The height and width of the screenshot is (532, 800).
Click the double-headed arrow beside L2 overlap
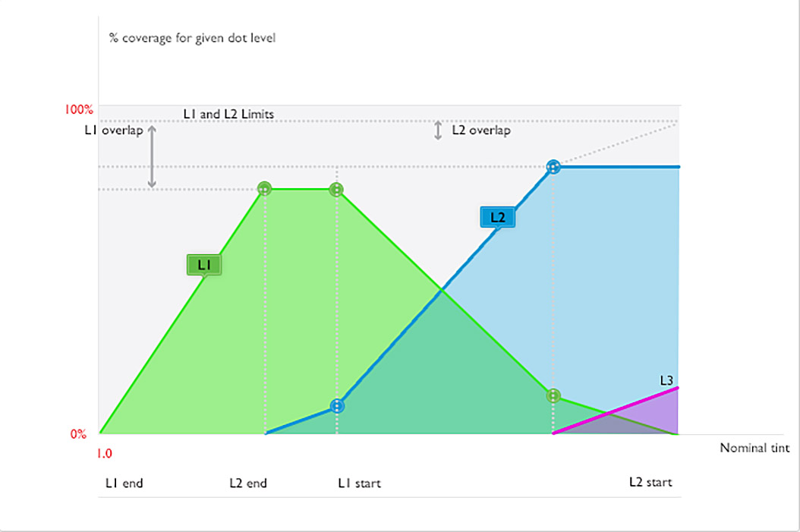point(438,131)
